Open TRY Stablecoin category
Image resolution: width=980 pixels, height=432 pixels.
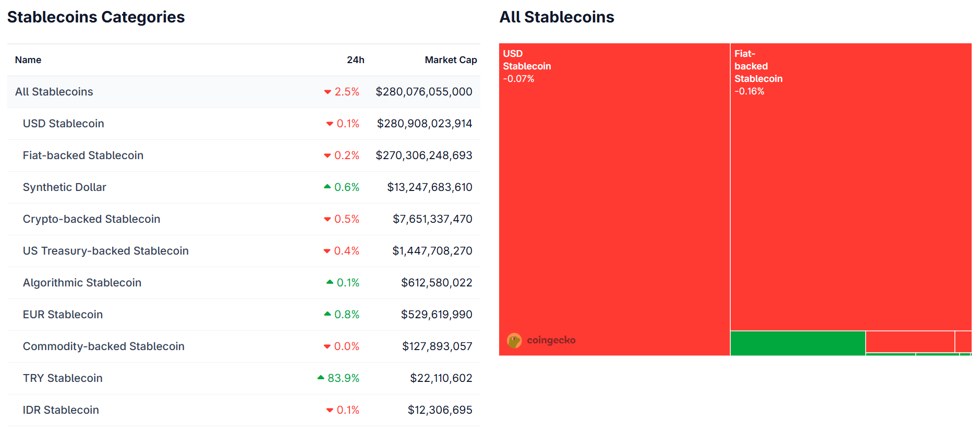pyautogui.click(x=63, y=378)
